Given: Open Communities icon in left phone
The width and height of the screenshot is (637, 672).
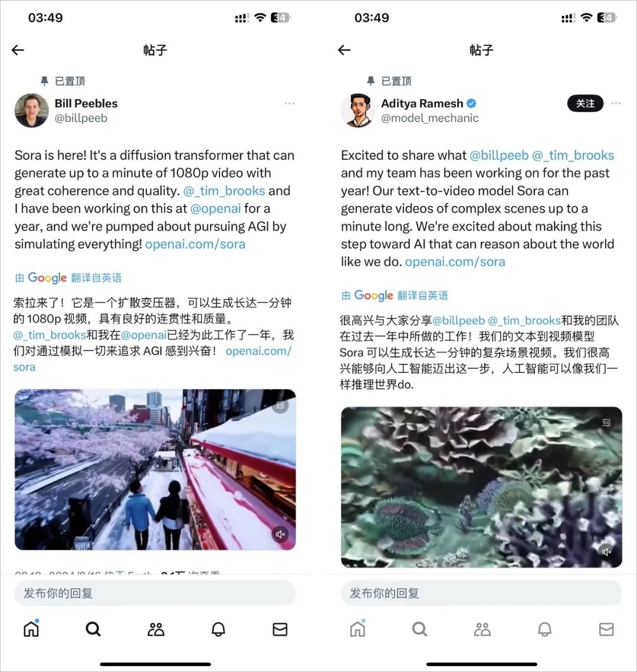Looking at the screenshot, I should (156, 629).
